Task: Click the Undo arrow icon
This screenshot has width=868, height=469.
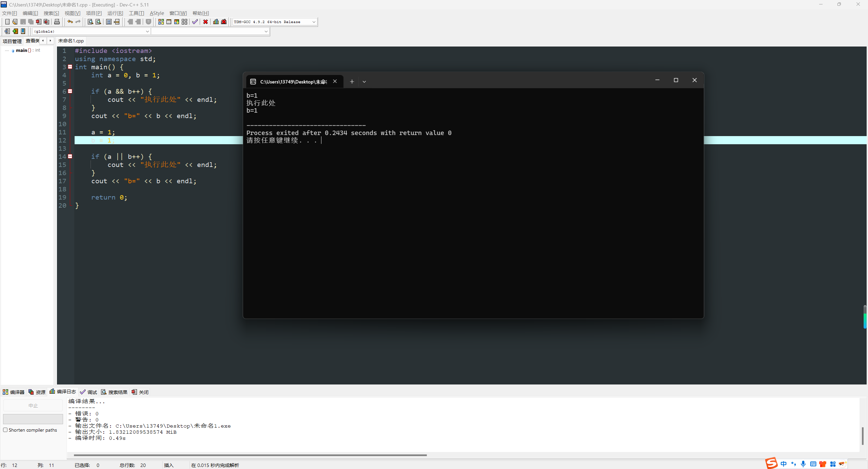Action: pos(70,22)
